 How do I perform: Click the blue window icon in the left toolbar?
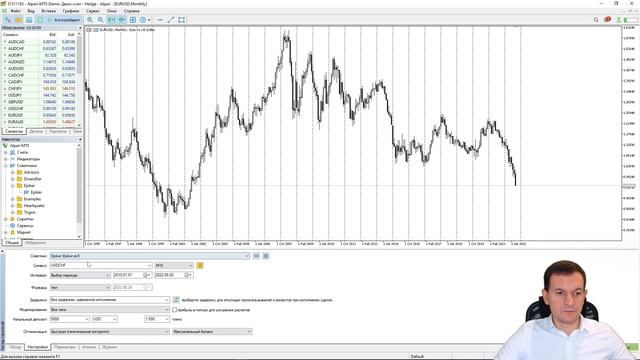(29, 20)
